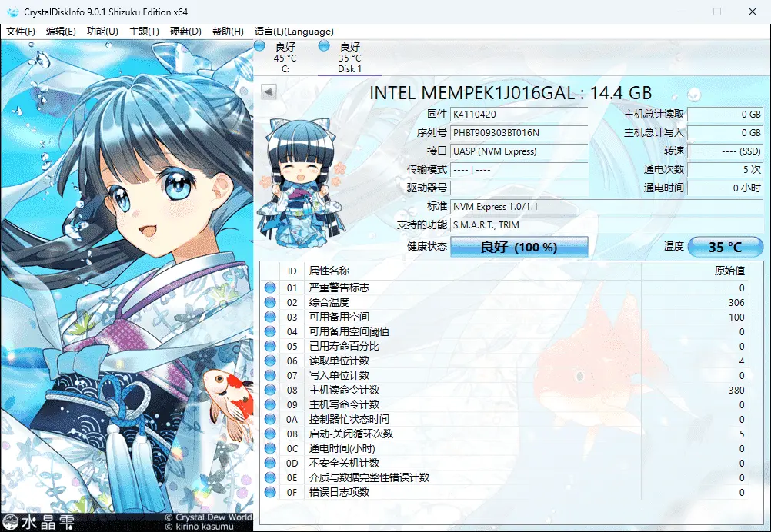Switch to the Disk 1 tab
The width and height of the screenshot is (771, 532).
point(349,58)
